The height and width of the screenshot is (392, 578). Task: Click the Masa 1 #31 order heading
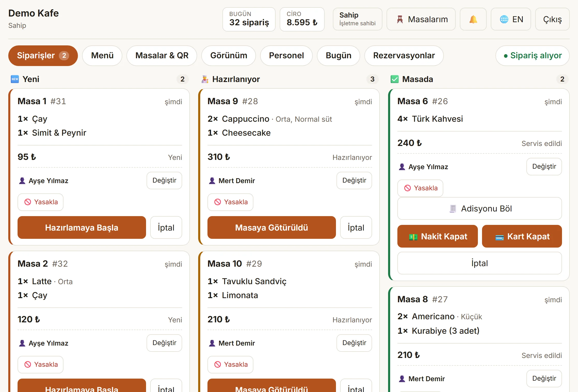(42, 101)
